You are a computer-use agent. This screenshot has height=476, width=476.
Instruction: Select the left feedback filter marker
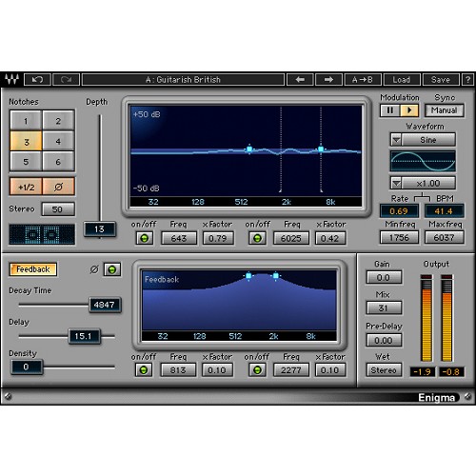tap(248, 275)
